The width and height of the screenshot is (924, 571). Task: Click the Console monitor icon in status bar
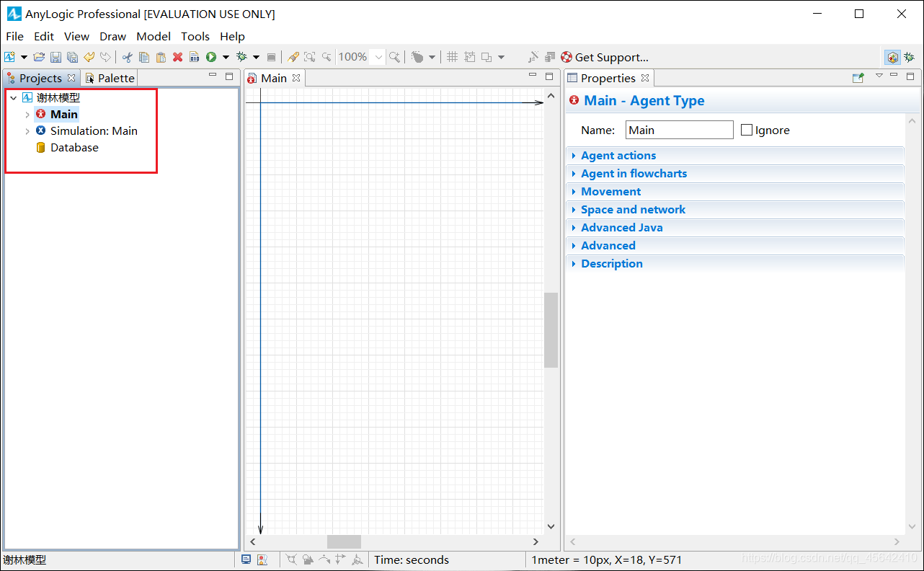(x=246, y=559)
